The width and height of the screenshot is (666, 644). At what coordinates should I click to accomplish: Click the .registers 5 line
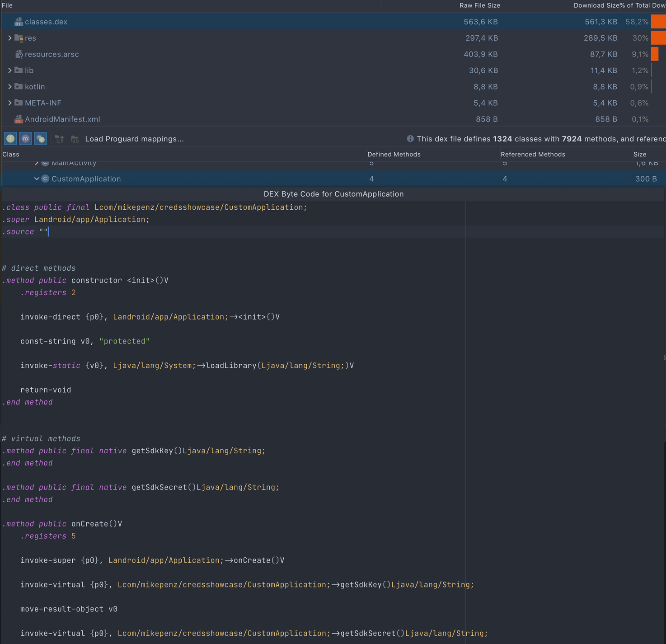coord(48,536)
